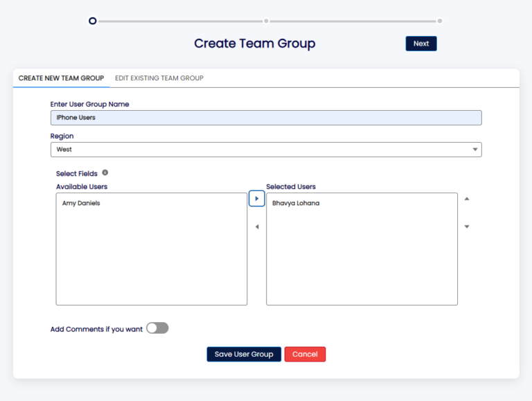532x401 pixels.
Task: Open the Edit Existing Team Group tab
Action: coord(159,78)
